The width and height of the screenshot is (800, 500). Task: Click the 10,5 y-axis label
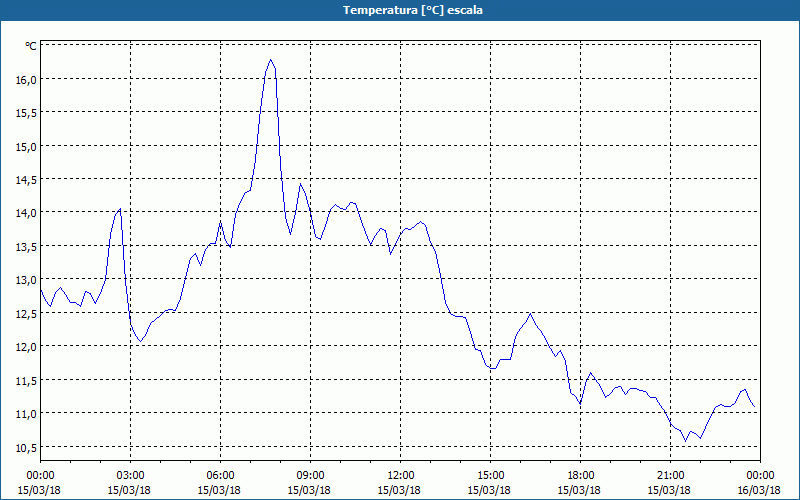(x=26, y=447)
